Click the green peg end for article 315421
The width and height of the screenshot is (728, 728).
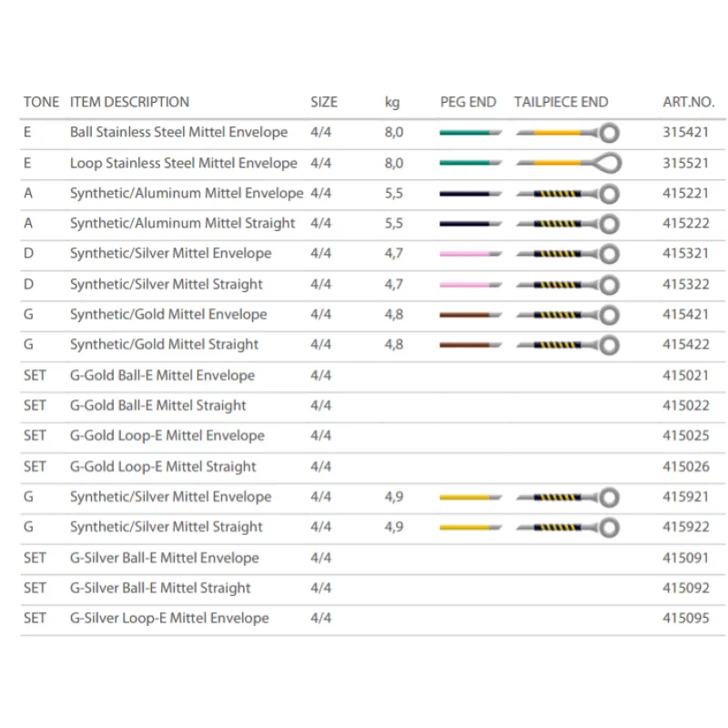(469, 133)
